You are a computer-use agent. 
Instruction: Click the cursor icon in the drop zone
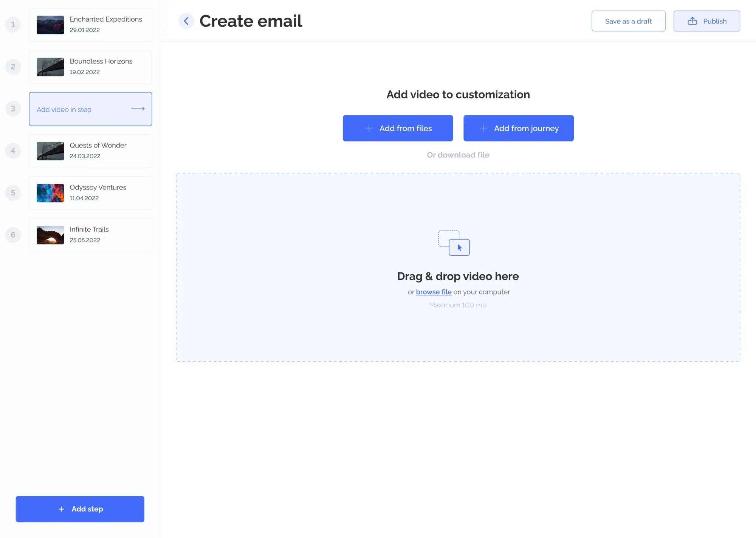coord(459,247)
